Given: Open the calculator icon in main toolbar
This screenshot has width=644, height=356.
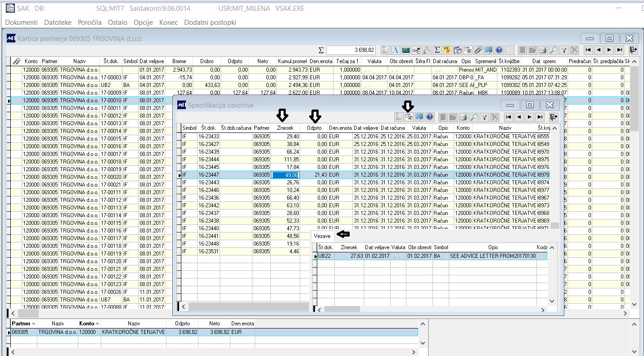Looking at the screenshot, I should [x=405, y=50].
